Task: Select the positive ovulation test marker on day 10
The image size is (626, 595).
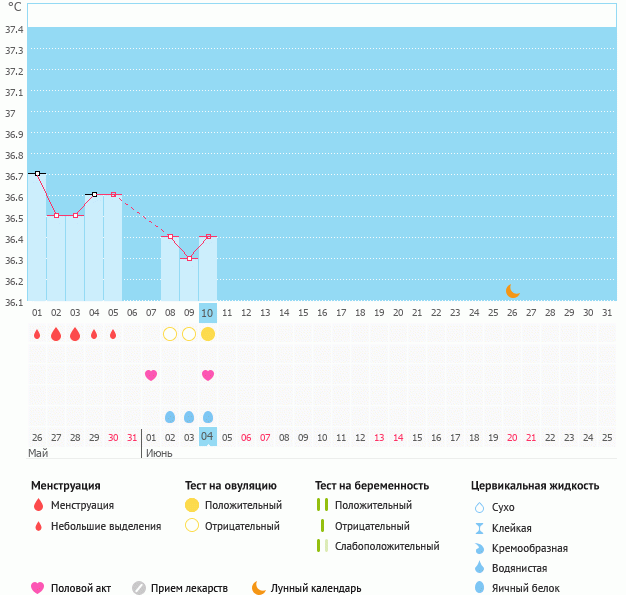Action: point(208,334)
